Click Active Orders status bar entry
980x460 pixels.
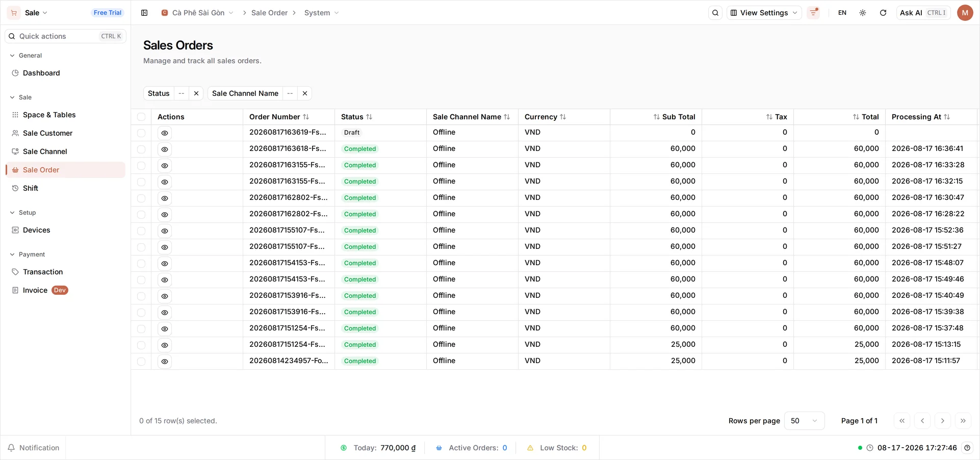472,448
